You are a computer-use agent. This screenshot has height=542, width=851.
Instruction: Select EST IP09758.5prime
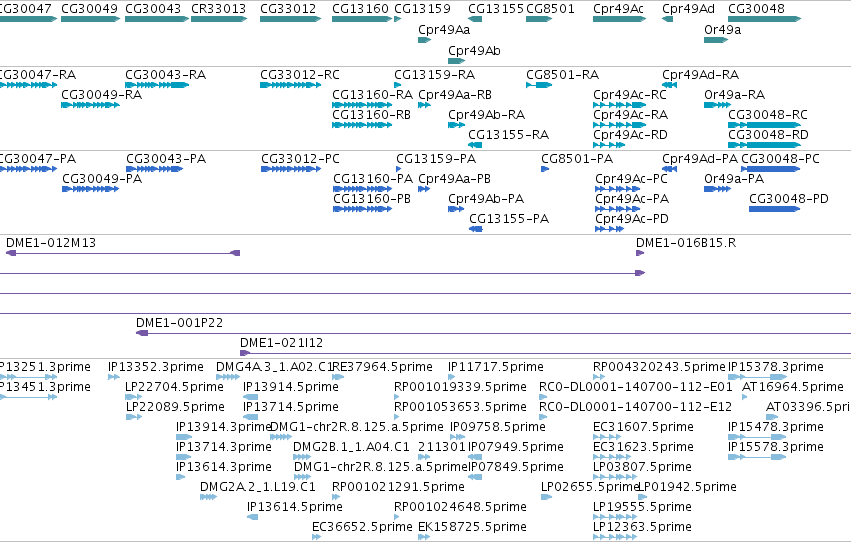click(458, 437)
